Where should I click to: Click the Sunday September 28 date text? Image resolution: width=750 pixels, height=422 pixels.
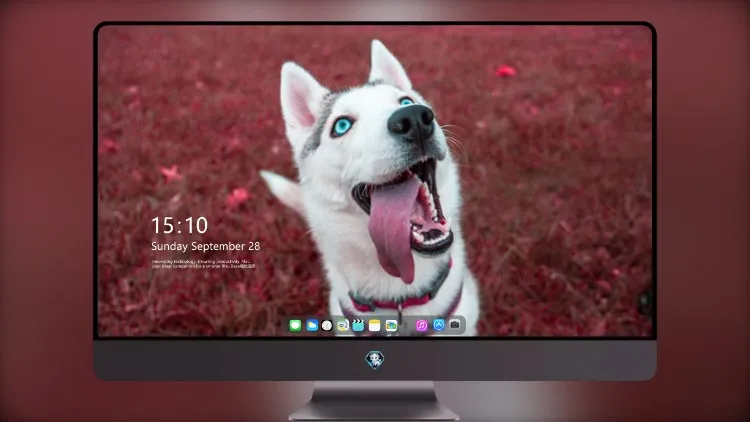point(206,246)
